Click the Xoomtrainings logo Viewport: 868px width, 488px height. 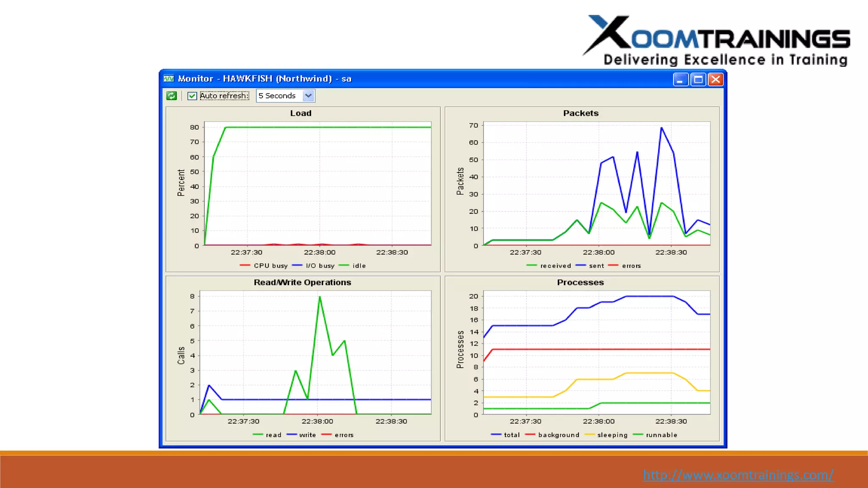click(717, 40)
